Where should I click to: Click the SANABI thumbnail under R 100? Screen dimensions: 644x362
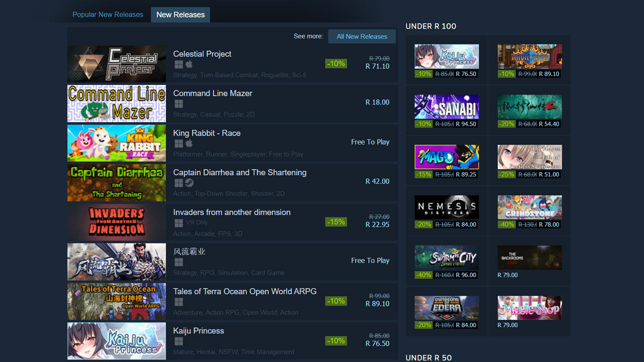click(x=447, y=107)
